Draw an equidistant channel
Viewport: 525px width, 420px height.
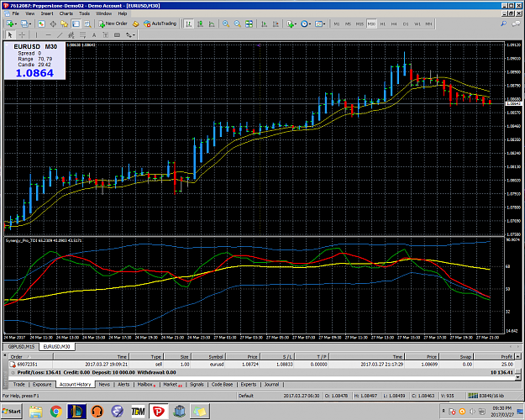71,34
